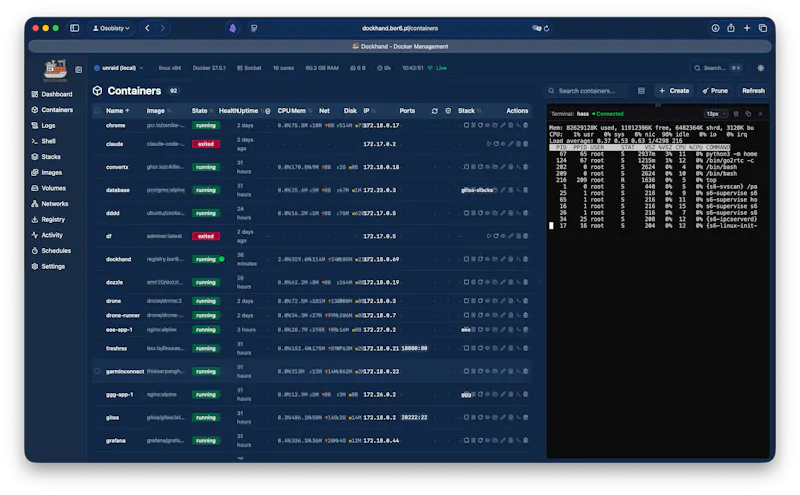The image size is (800, 495).
Task: Open Settings in sidebar
Action: point(48,266)
